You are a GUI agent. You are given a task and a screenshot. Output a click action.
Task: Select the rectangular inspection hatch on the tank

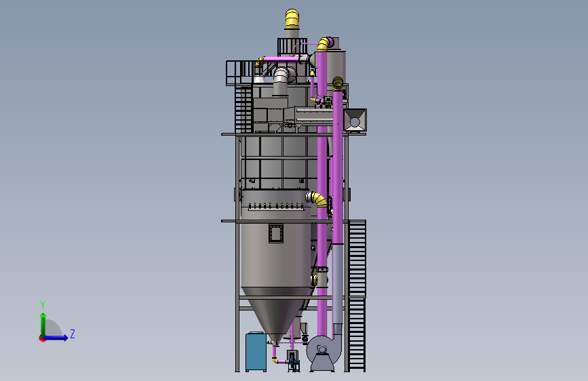tap(276, 234)
